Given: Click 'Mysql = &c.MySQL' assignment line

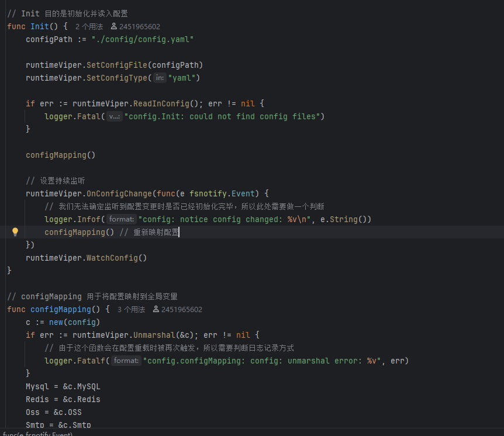Looking at the screenshot, I should click(63, 386).
